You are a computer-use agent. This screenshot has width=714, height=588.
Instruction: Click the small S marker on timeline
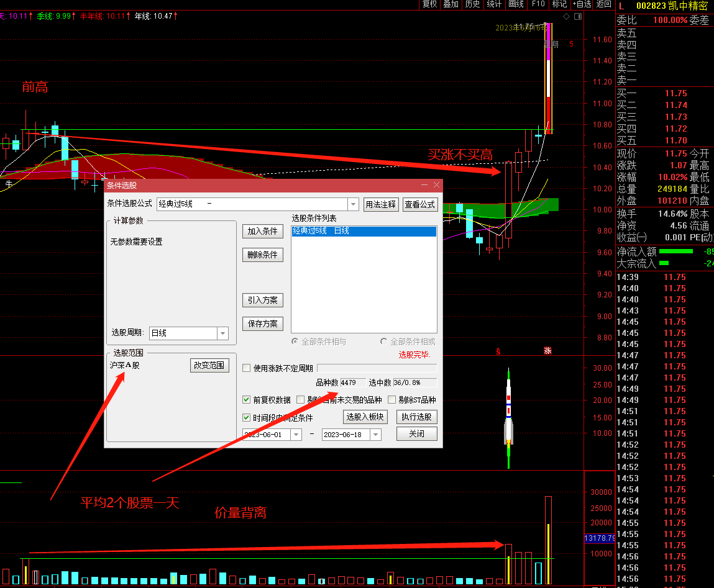(498, 351)
